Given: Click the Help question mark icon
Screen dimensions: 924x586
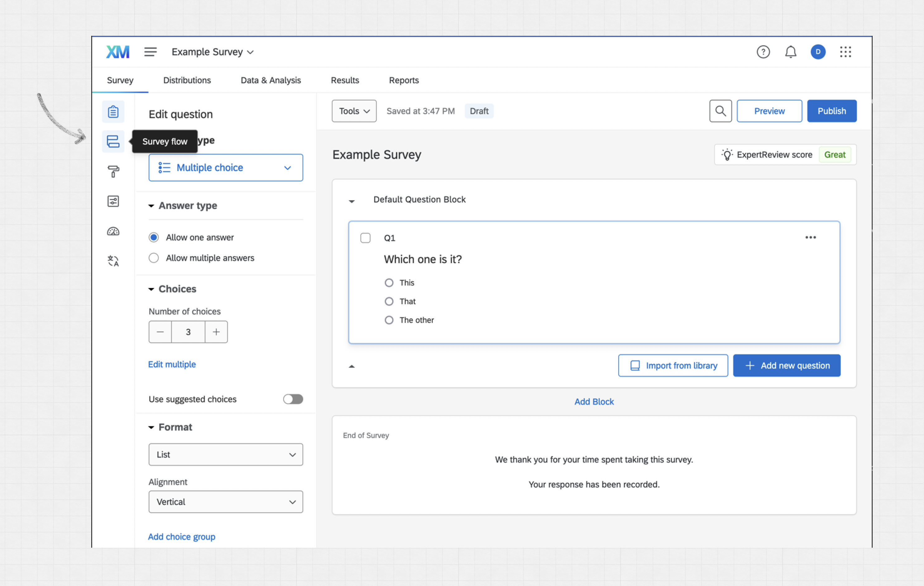Looking at the screenshot, I should (x=763, y=52).
